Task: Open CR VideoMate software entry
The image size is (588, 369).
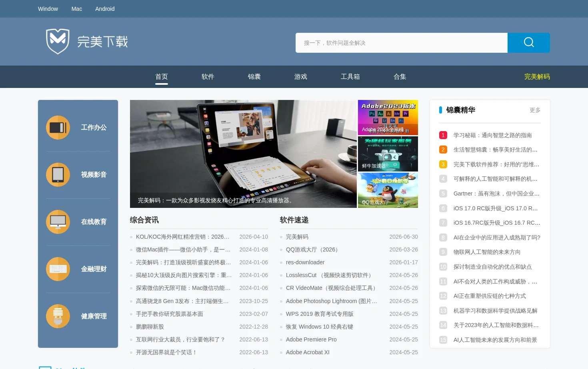Action: [x=332, y=288]
